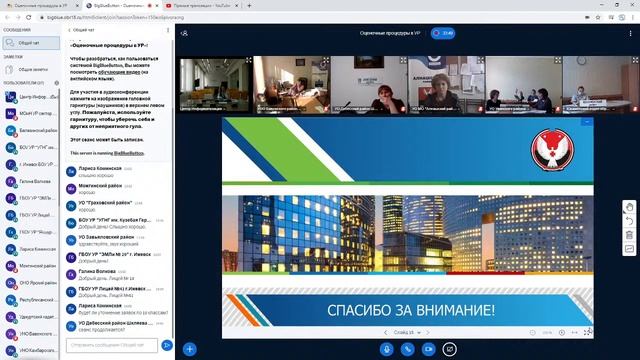The height and width of the screenshot is (360, 640).
Task: Open the options menu (three dots) top right
Action: pyautogui.click(x=630, y=33)
